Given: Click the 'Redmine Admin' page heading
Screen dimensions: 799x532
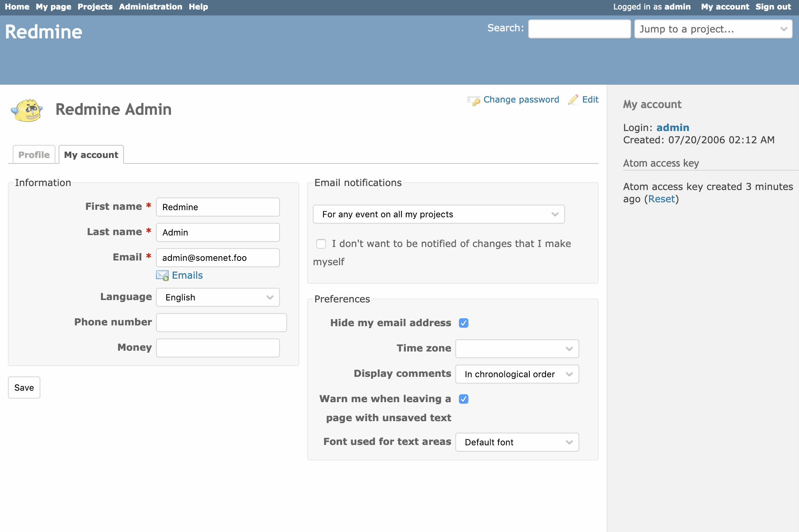Looking at the screenshot, I should click(x=113, y=109).
